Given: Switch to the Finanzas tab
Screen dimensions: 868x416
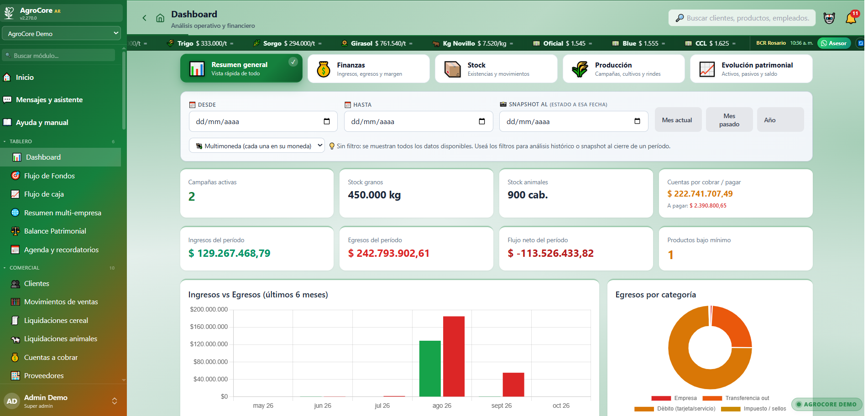Looking at the screenshot, I should (x=369, y=69).
